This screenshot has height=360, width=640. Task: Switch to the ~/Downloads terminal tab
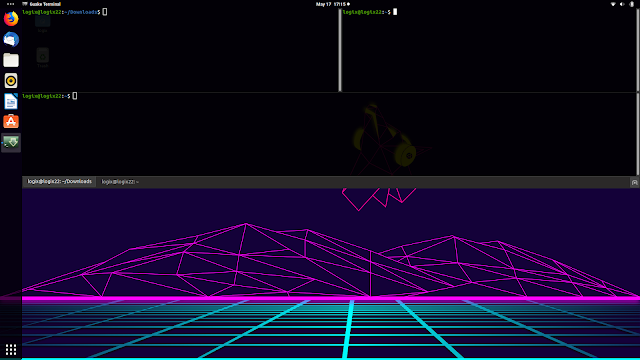click(x=60, y=182)
